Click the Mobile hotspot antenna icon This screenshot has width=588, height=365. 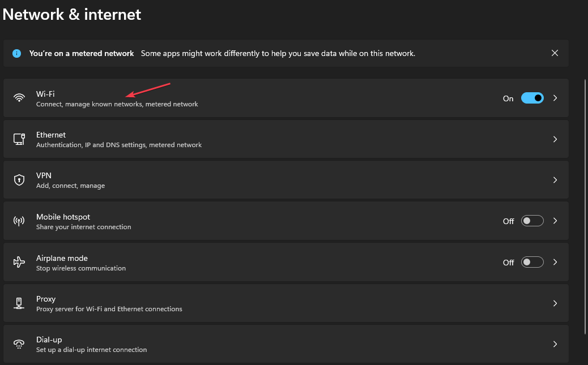point(19,221)
